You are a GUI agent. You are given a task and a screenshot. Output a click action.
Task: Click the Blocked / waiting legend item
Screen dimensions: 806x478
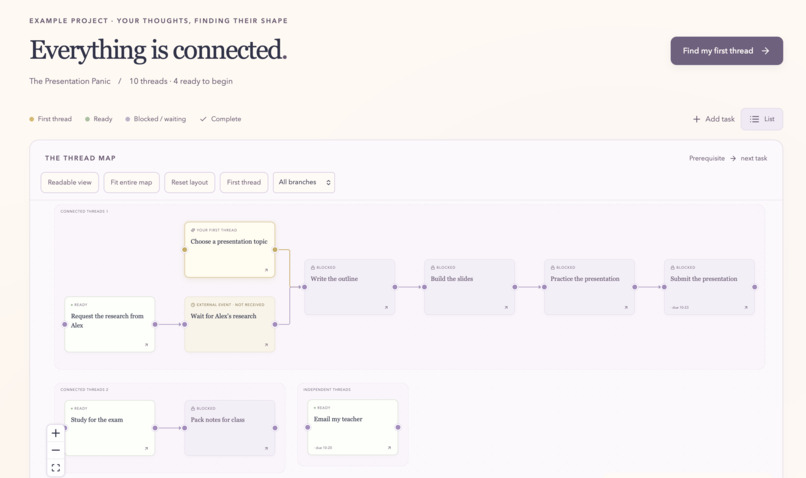coord(156,119)
